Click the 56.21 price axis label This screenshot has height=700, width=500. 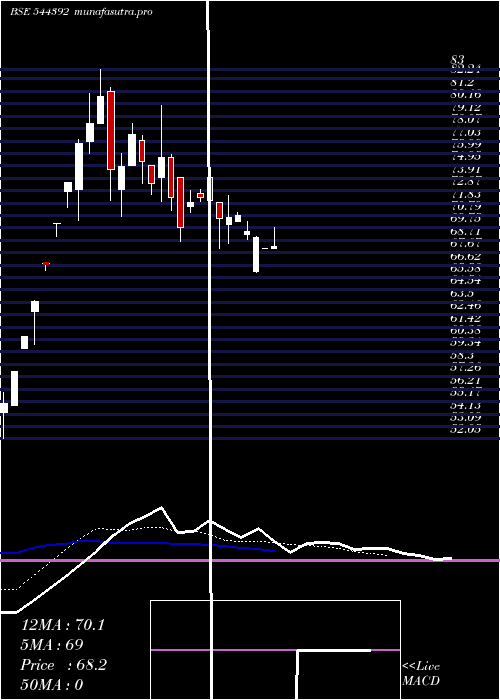(x=466, y=380)
